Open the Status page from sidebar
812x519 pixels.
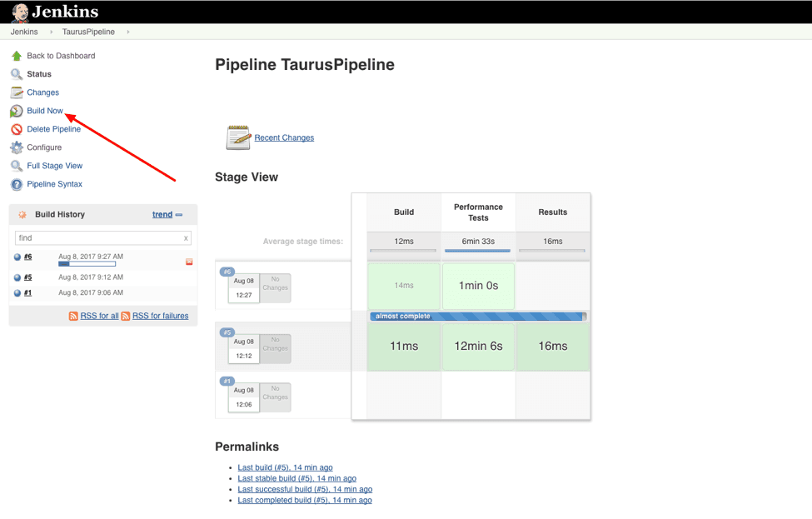[39, 74]
